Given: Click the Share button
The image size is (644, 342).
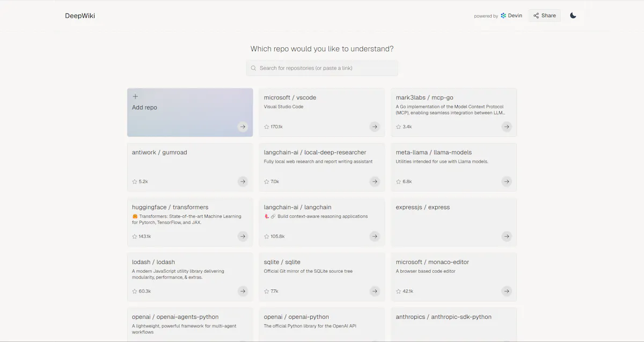Looking at the screenshot, I should (x=544, y=16).
